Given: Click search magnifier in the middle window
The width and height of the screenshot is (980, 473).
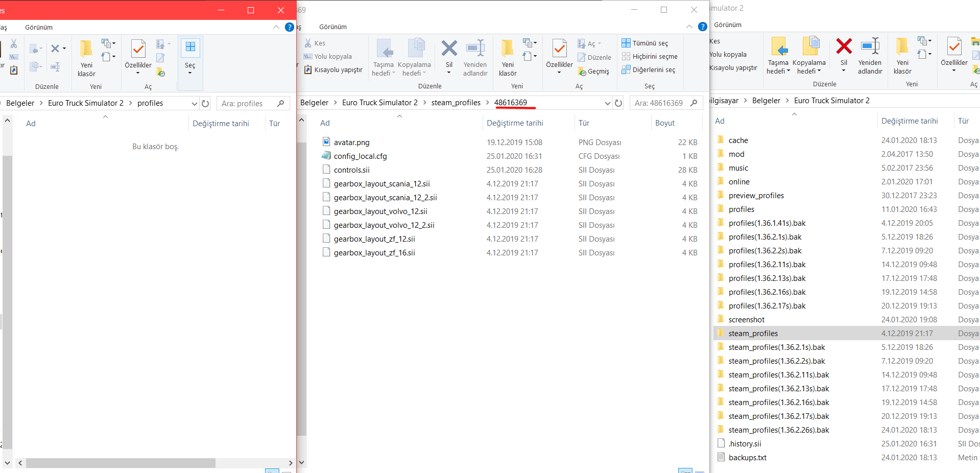Looking at the screenshot, I should (x=693, y=103).
